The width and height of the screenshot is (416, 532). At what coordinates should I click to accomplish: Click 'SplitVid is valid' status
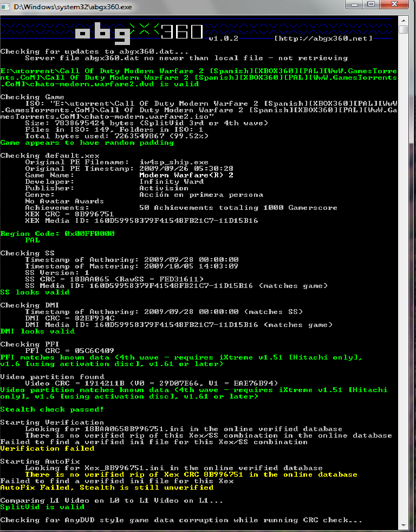tap(42, 507)
